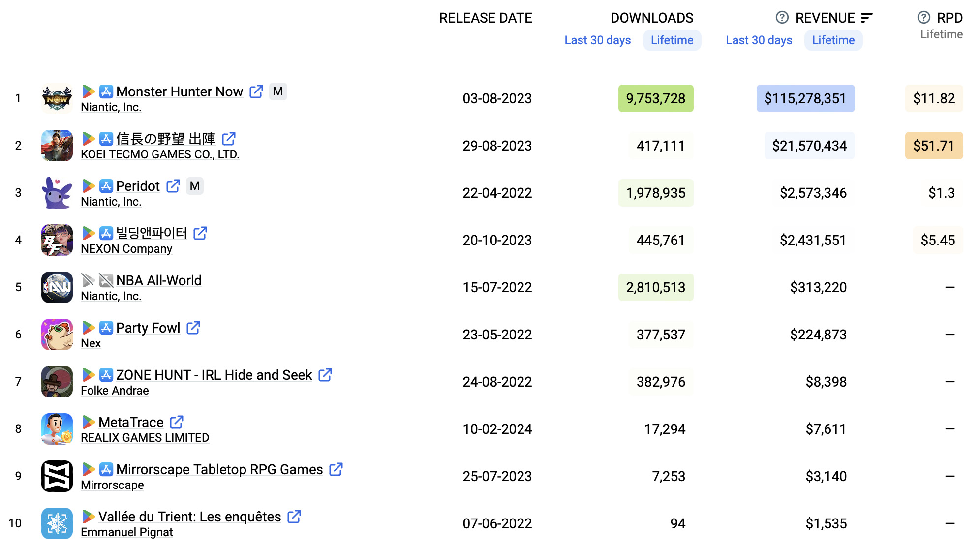Click Google Play icon for ZONE HUNT
This screenshot has height=549, width=980.
pos(89,375)
